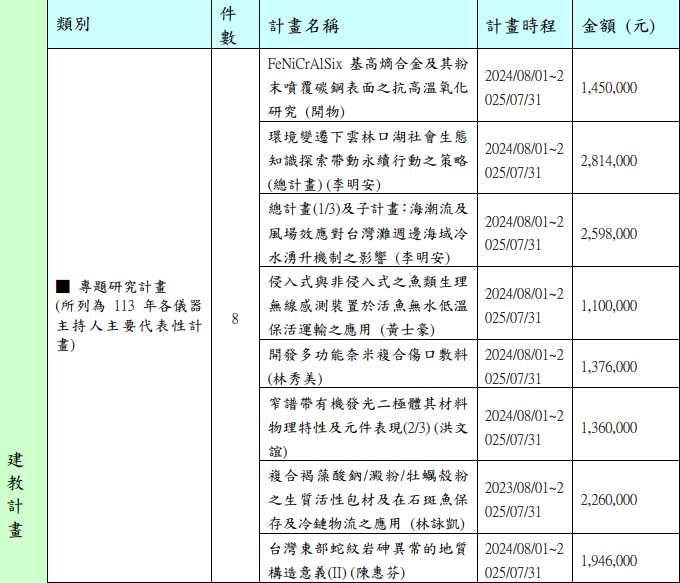
Task: Click the 奈米複合傷口敷料 project by 林秀美
Action: tap(368, 366)
